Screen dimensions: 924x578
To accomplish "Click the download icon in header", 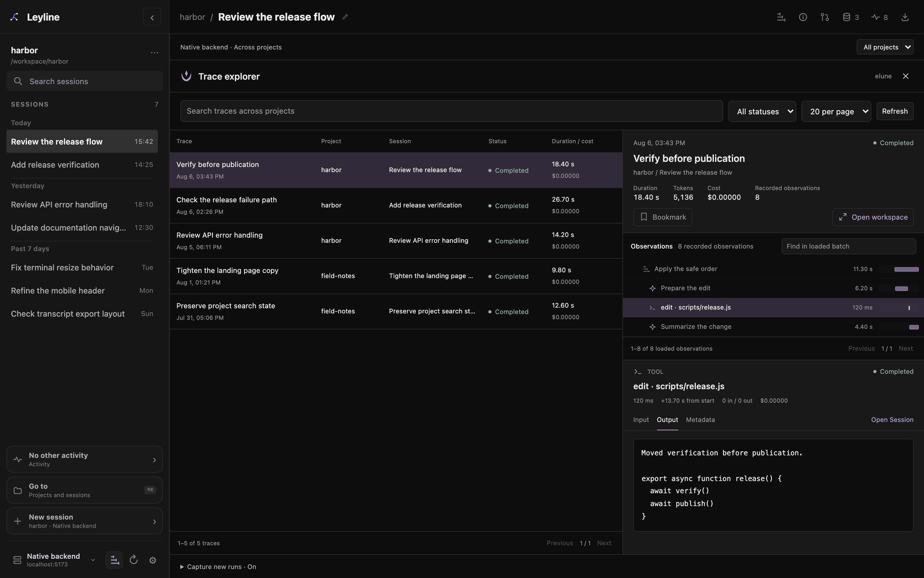I will (x=904, y=17).
